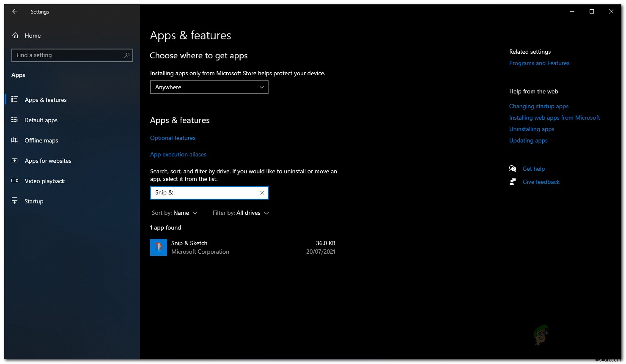626x364 pixels.
Task: Select the Snip & Sketch app entry
Action: point(189,247)
